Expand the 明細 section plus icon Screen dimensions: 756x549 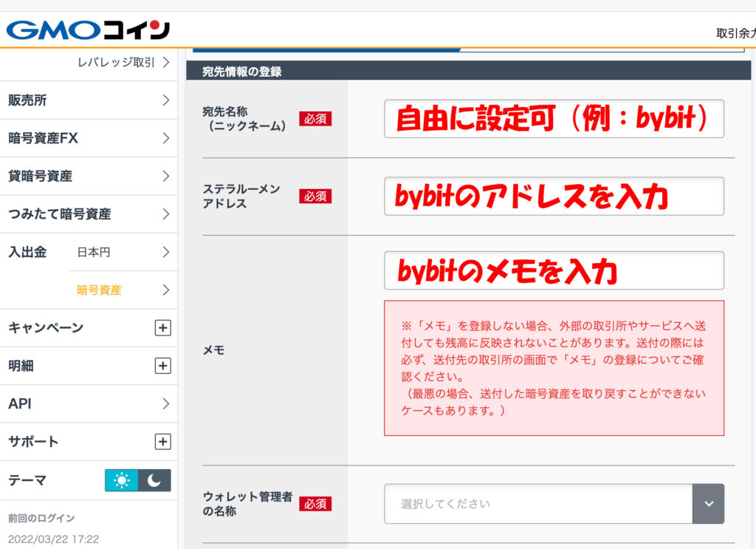coord(163,366)
